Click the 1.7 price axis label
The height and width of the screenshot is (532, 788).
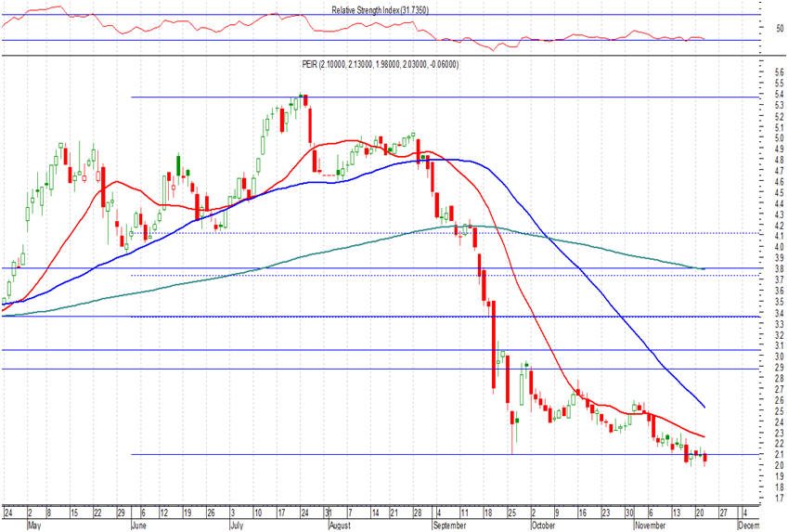(779, 498)
